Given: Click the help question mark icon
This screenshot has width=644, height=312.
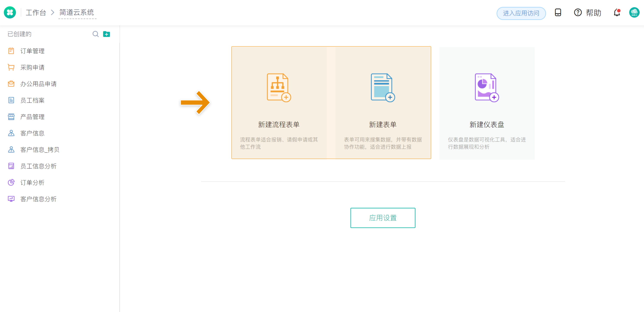Looking at the screenshot, I should (x=578, y=13).
